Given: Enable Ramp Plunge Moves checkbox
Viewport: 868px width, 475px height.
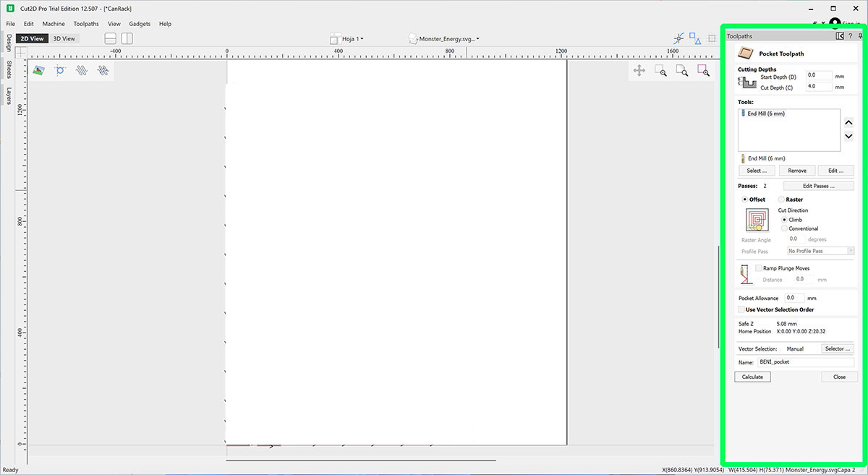Looking at the screenshot, I should 759,268.
